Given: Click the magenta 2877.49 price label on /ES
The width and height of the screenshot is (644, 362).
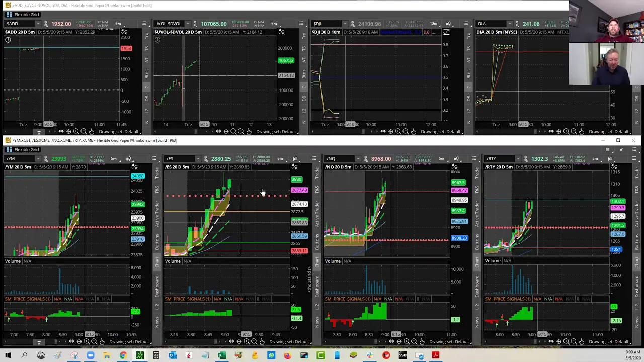Looking at the screenshot, I should [299, 190].
